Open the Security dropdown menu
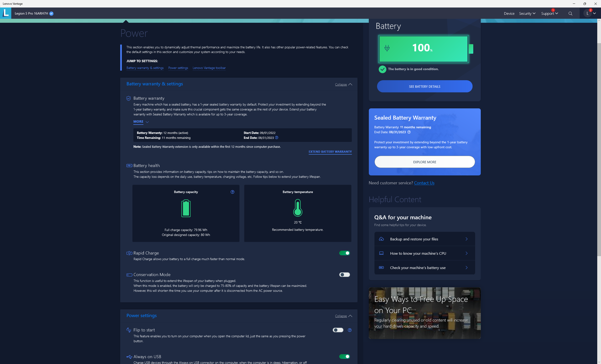Screen dimensions: 601x364 coord(527,13)
